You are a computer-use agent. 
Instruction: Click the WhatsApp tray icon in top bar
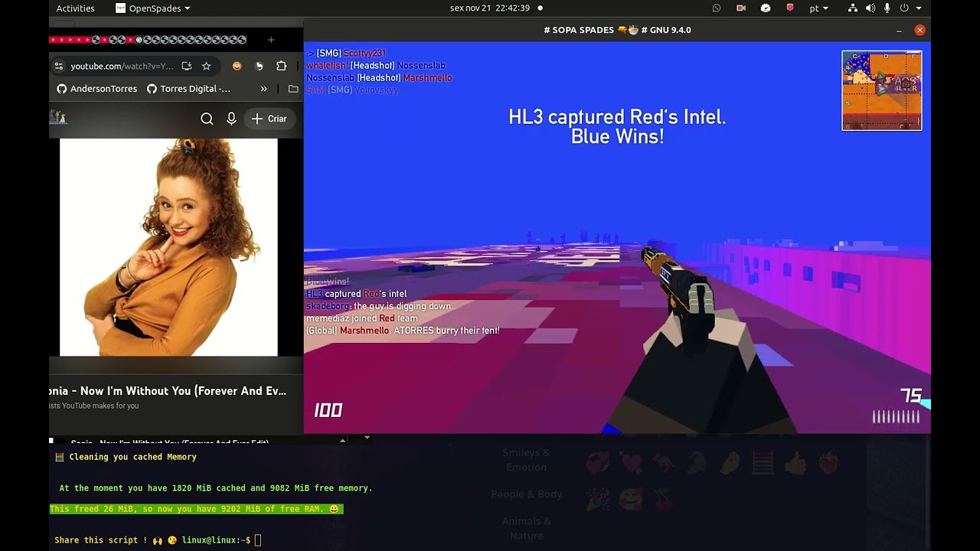tap(717, 8)
